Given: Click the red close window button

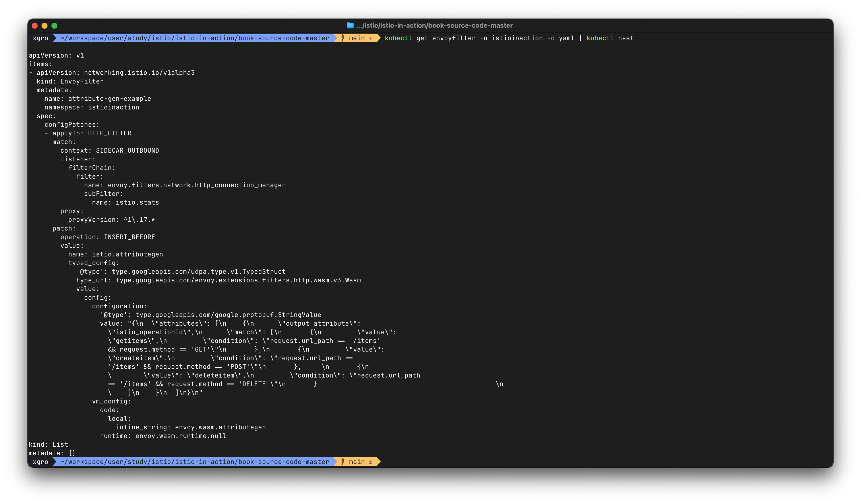Looking at the screenshot, I should click(x=35, y=26).
